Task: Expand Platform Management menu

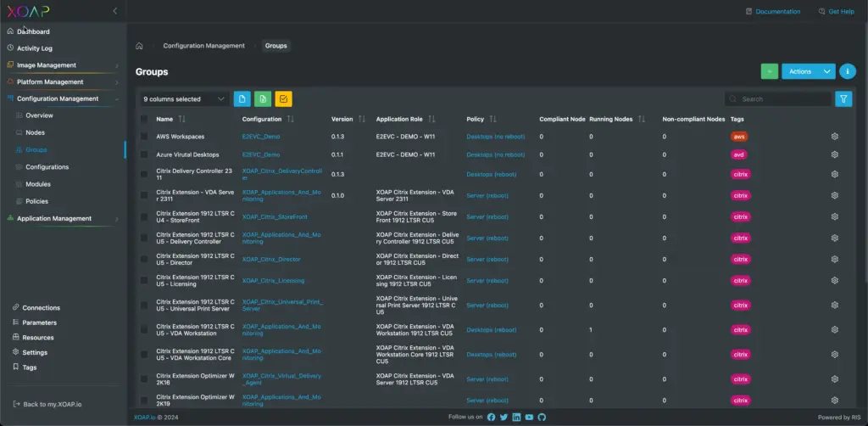Action: point(63,82)
